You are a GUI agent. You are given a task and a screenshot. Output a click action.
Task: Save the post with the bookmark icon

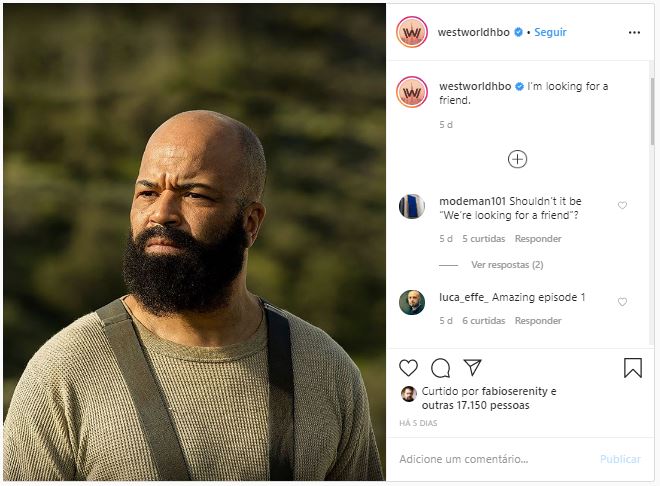[633, 368]
